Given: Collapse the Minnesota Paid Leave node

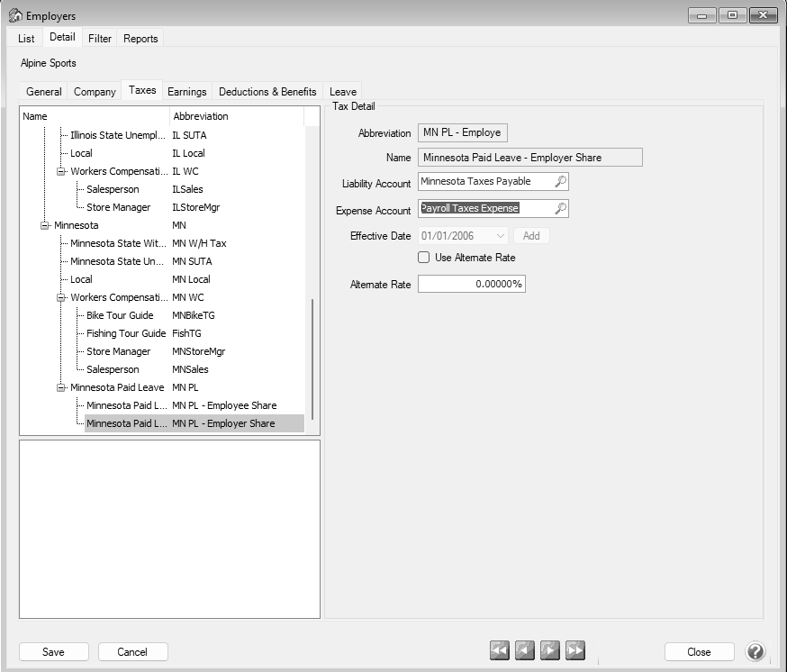Looking at the screenshot, I should tap(61, 387).
